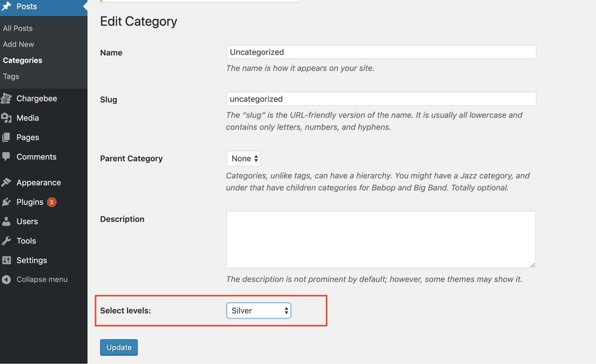Click the Comments speech bubble icon
The image size is (596, 364).
(6, 157)
